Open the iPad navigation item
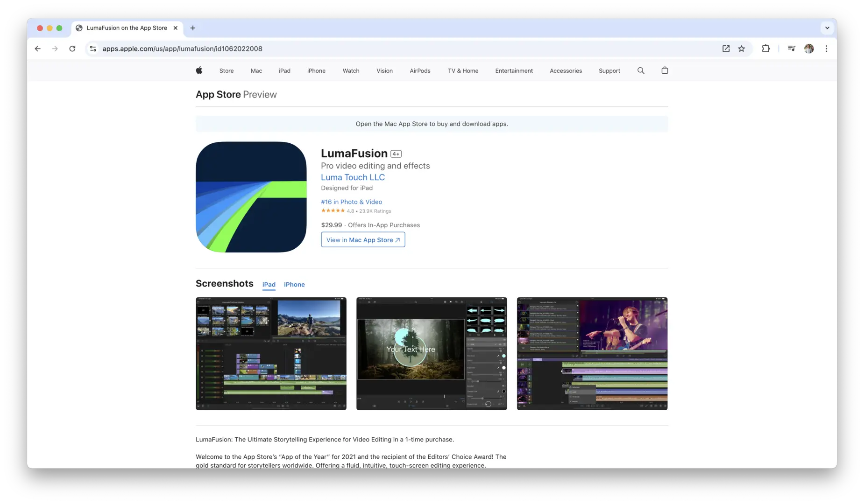 [284, 71]
